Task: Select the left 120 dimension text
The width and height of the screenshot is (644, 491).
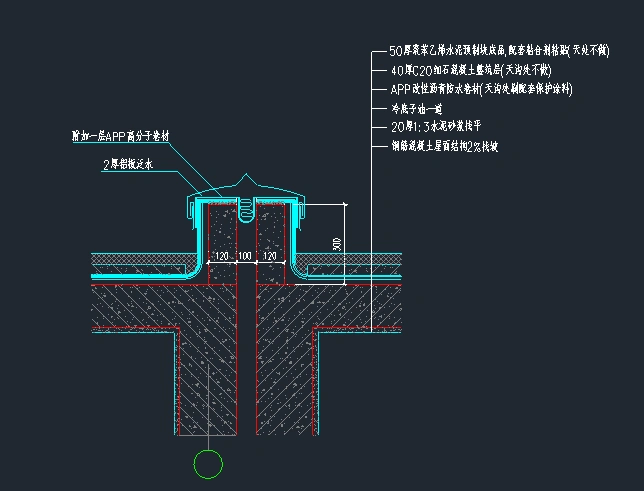Action: coord(222,256)
